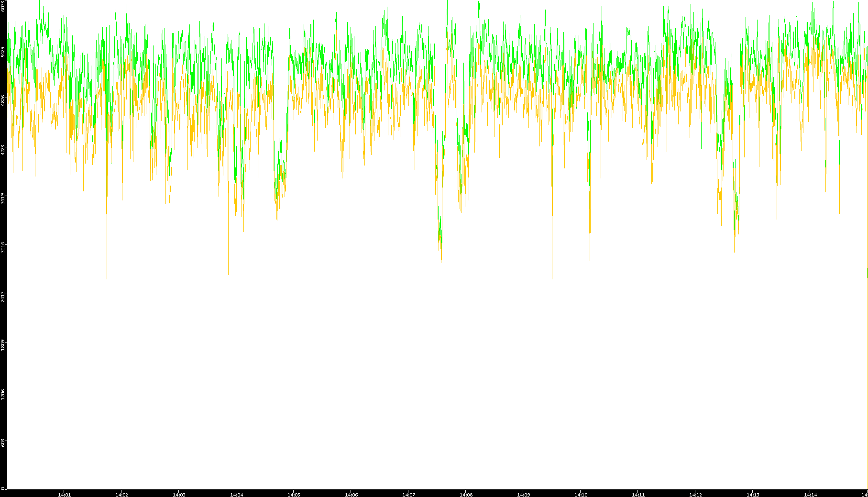Click the 1206 tick label on the vertical axis

pos(3,395)
